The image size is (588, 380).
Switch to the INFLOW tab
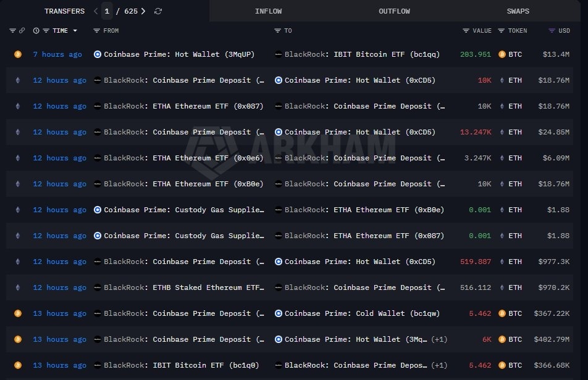(x=269, y=11)
